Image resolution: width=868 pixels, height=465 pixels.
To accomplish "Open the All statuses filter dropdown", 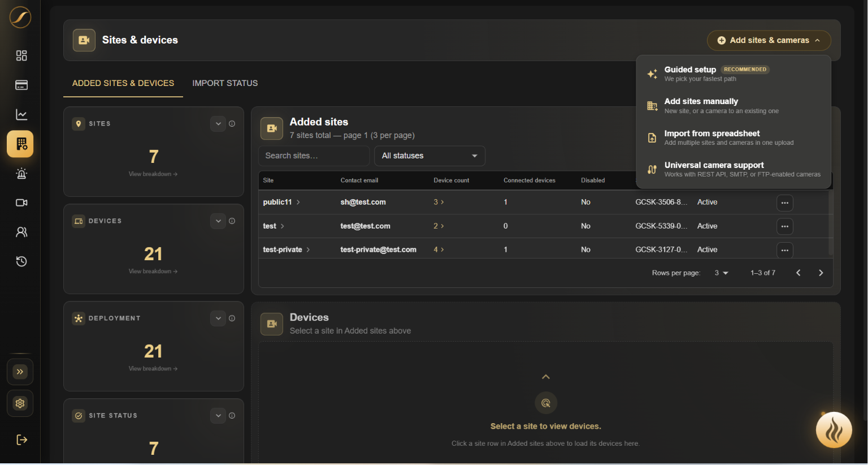I will pos(429,156).
